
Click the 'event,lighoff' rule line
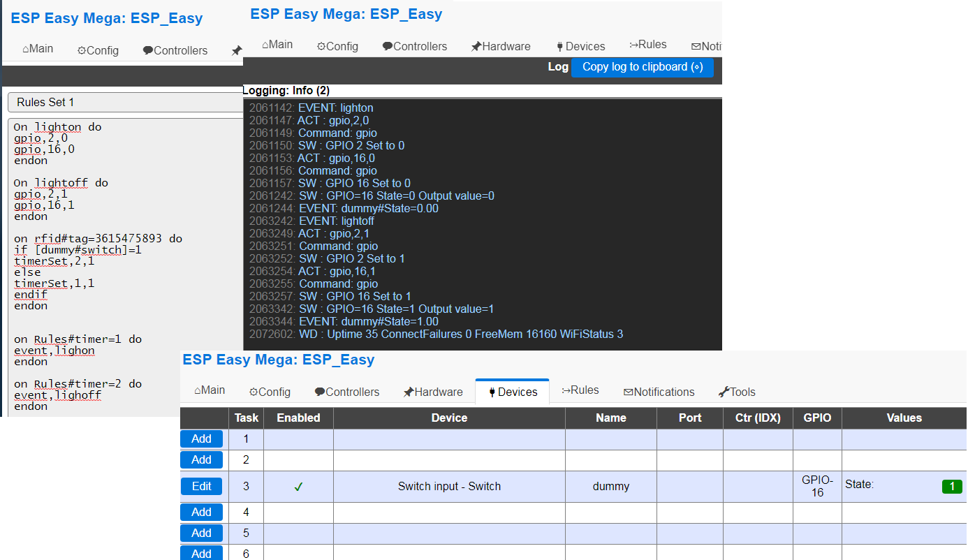(x=57, y=395)
